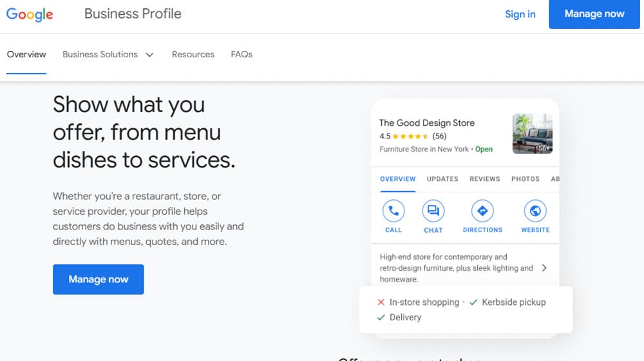The image size is (644, 361).
Task: Tap the Website globe icon
Action: pyautogui.click(x=535, y=211)
